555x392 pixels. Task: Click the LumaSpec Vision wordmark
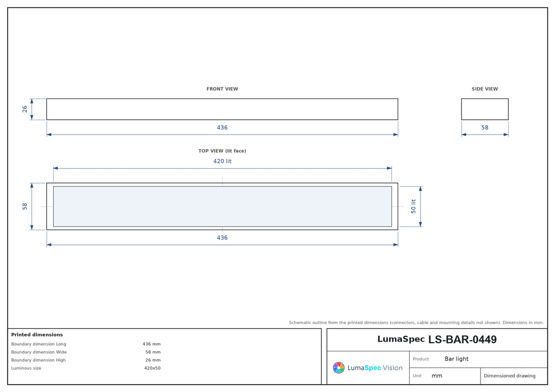click(375, 368)
